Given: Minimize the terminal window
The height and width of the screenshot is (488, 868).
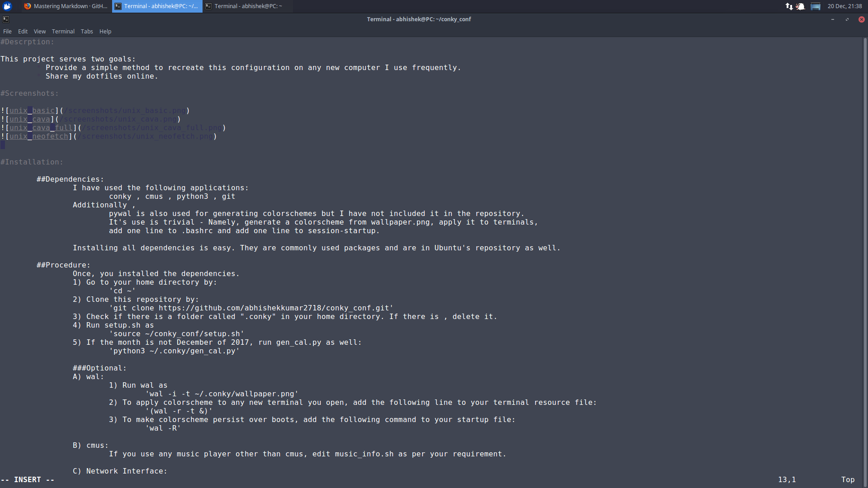Looking at the screenshot, I should click(x=833, y=19).
